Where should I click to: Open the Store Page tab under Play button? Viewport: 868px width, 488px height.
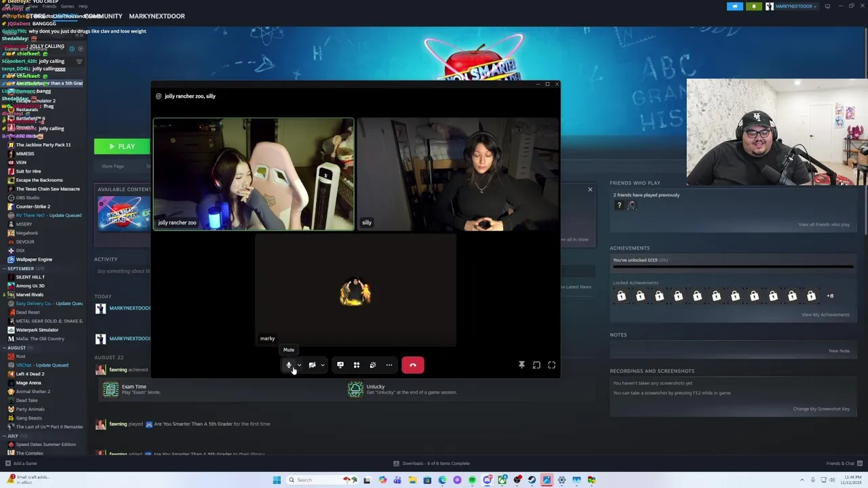pyautogui.click(x=113, y=166)
